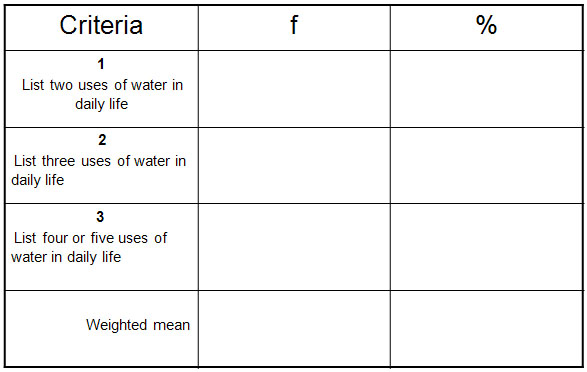Viewport: 587px width, 372px height.
Task: Click the text 'water in daily life' in row 3
Action: [66, 257]
